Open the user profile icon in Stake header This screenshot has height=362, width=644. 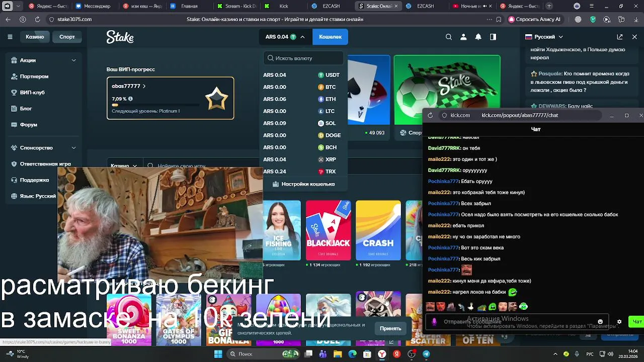(x=463, y=37)
